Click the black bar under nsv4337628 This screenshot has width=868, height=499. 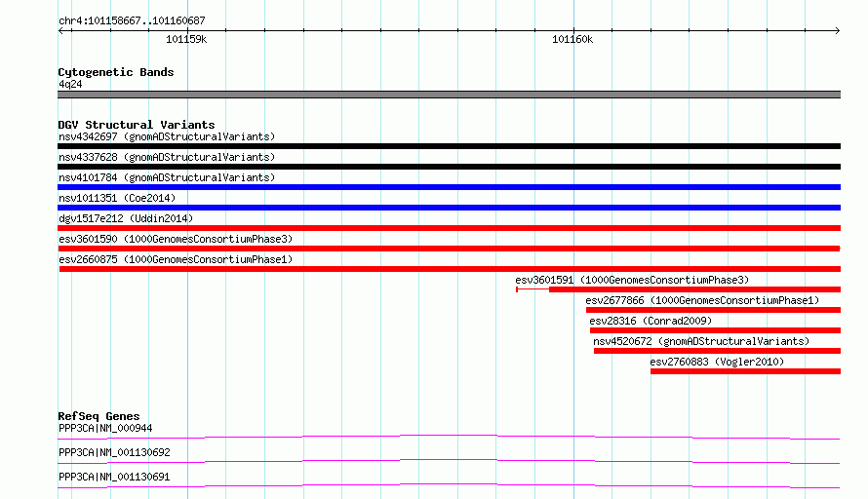coord(449,167)
